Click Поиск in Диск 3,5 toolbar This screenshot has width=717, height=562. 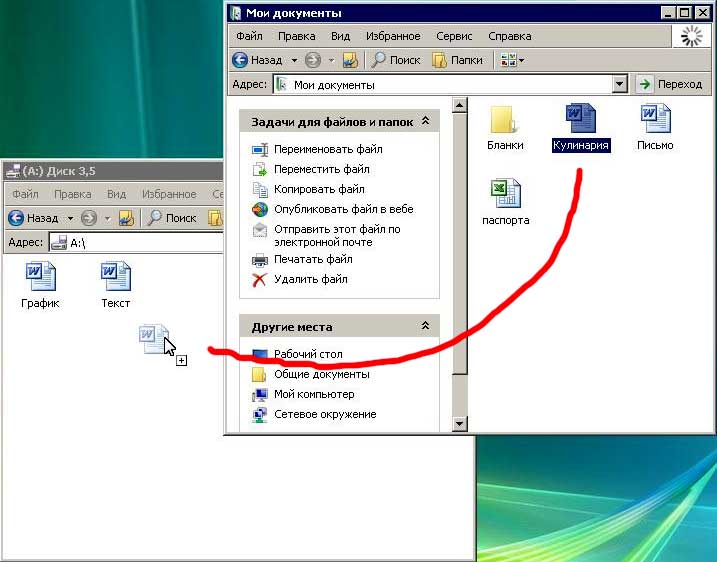[171, 218]
